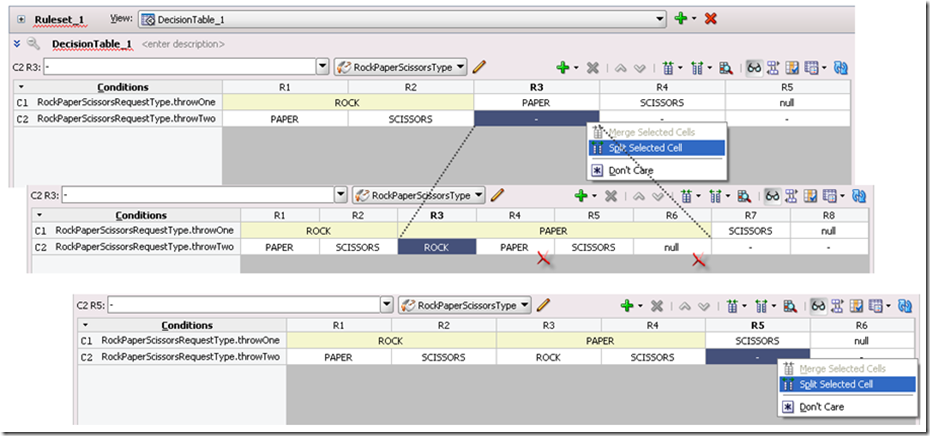Choose Split Selected Cell in six-rule table menu
Screen dimensions: 930x436
848,384
